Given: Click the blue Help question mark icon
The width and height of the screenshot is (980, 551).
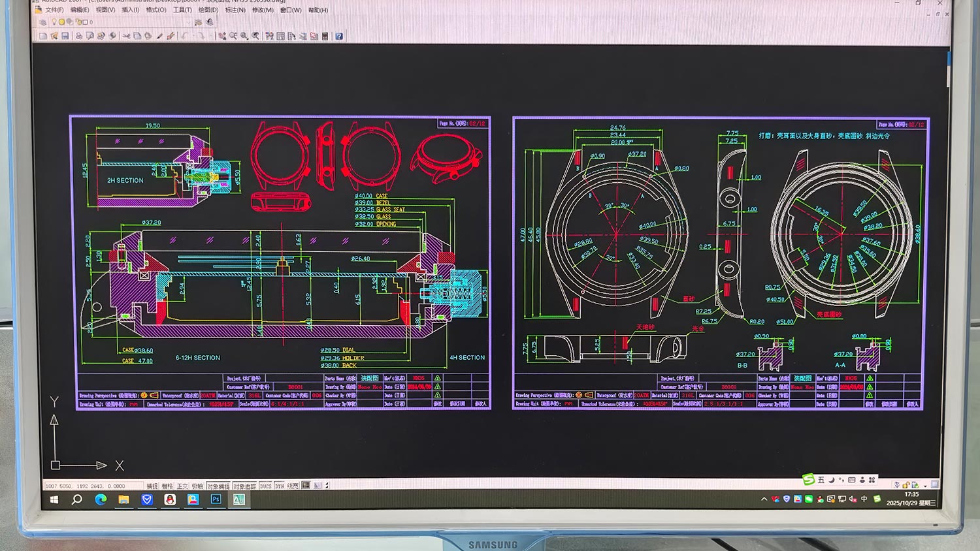Looking at the screenshot, I should [339, 37].
